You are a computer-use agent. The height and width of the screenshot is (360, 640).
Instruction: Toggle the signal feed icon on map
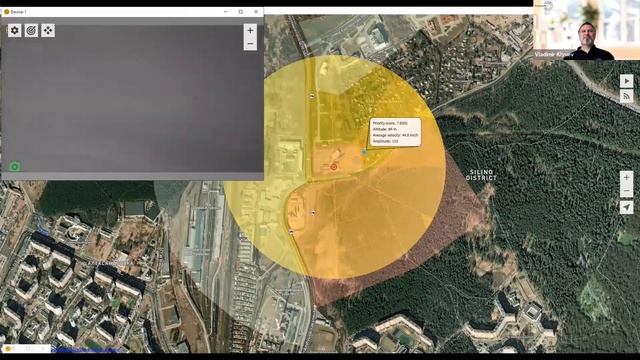[627, 96]
